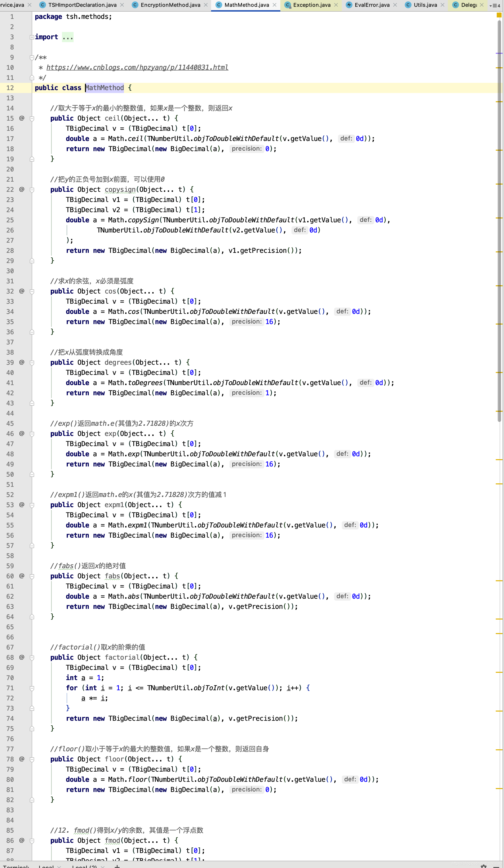504x868 pixels.
Task: Close the EvalError.java tab
Action: (395, 5)
